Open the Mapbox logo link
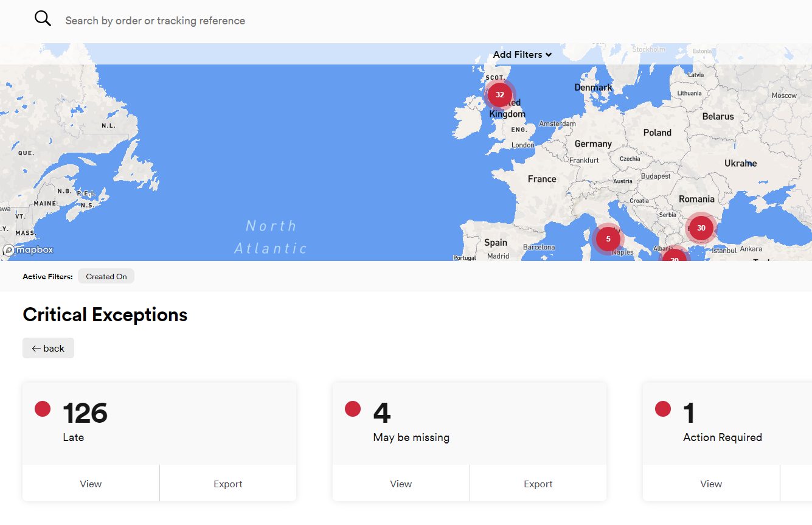The height and width of the screenshot is (525, 812). [x=28, y=250]
